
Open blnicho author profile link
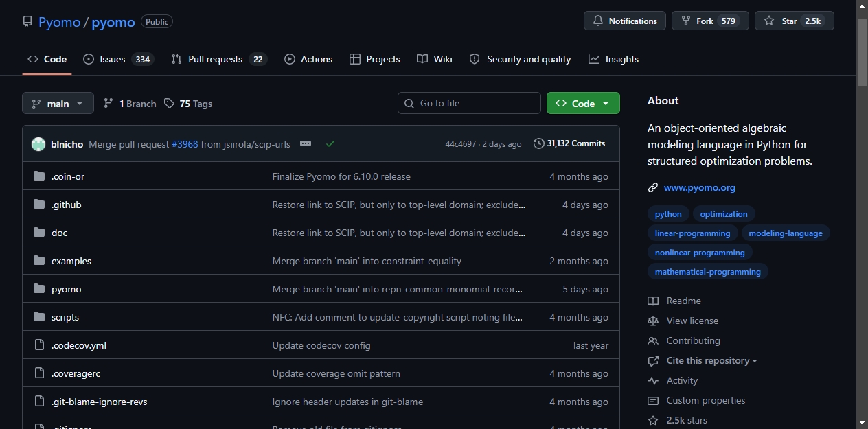click(x=67, y=144)
